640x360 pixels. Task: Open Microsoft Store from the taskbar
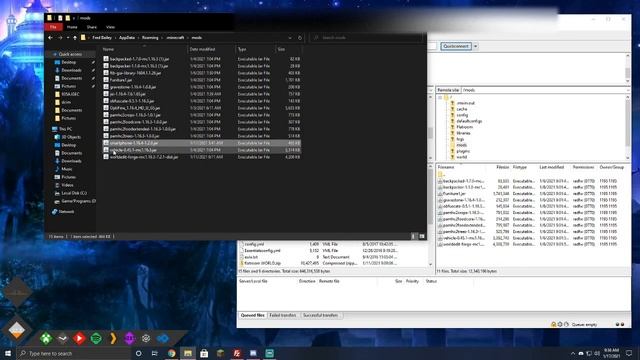pyautogui.click(x=204, y=353)
